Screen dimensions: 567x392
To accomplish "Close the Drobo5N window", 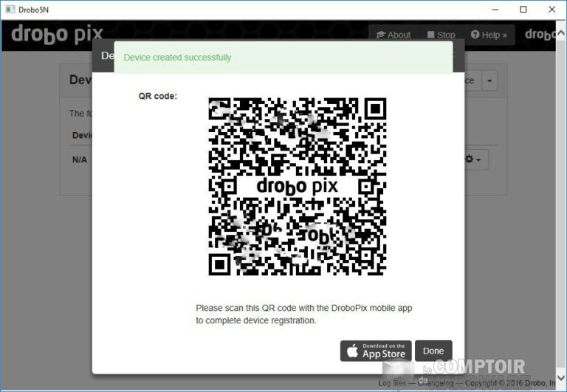I will [551, 10].
